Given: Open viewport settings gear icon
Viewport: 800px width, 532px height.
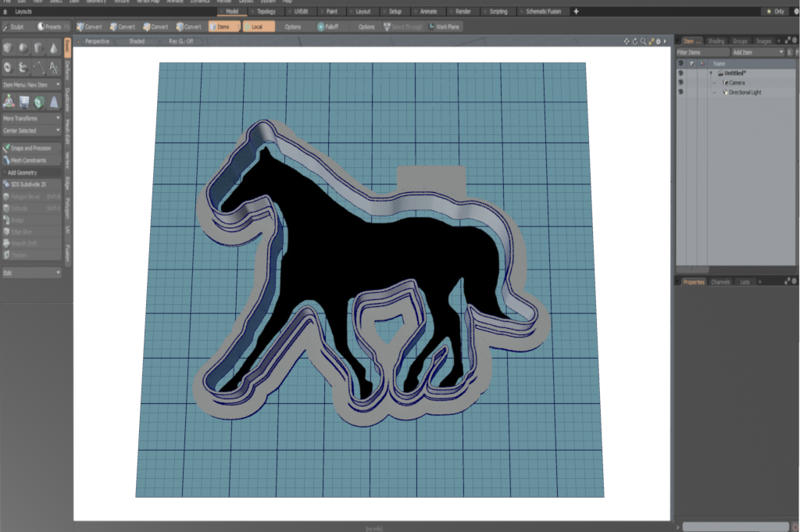Looking at the screenshot, I should (658, 41).
